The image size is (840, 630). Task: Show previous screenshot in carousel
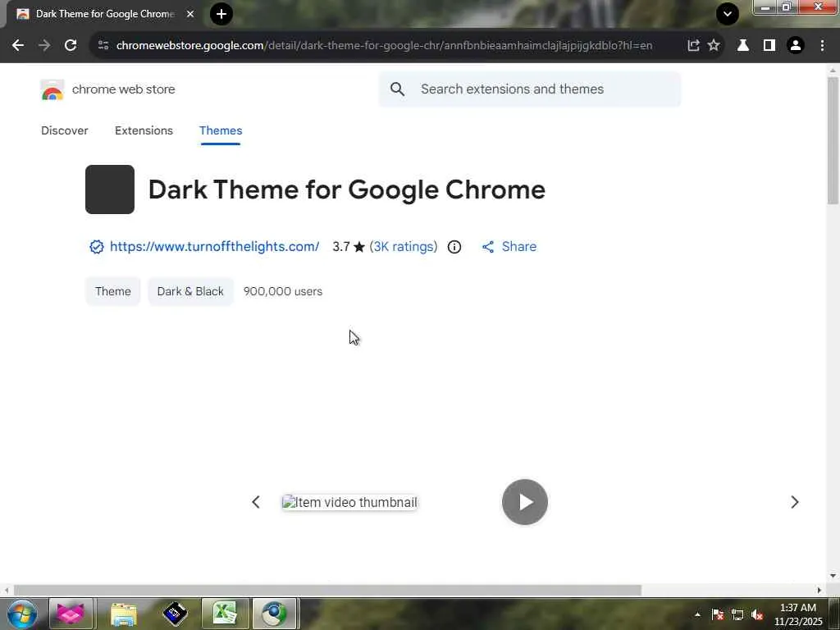[256, 502]
